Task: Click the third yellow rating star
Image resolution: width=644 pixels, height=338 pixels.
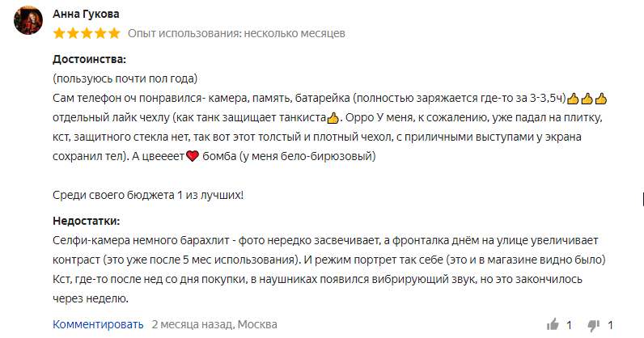Action: click(x=87, y=33)
